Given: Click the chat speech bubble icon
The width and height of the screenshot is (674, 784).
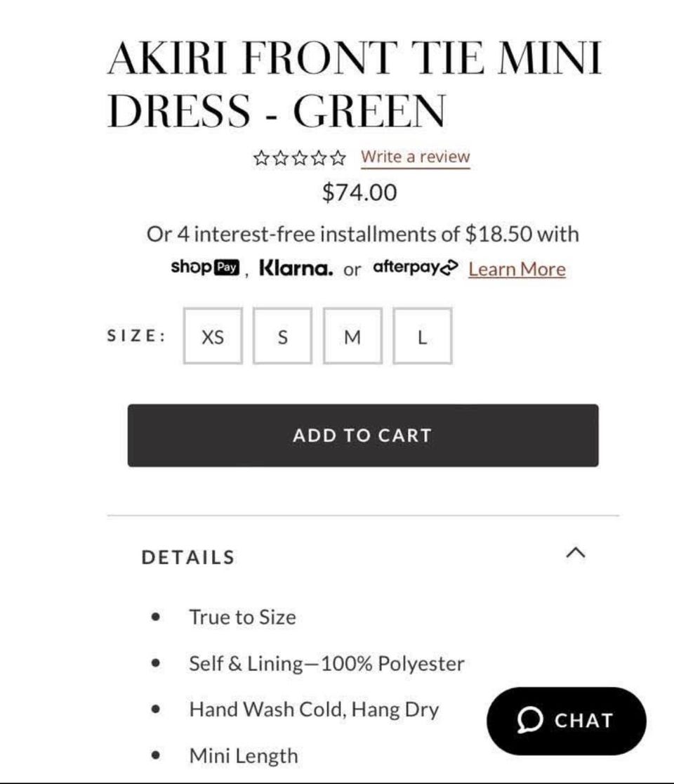Looking at the screenshot, I should (530, 721).
